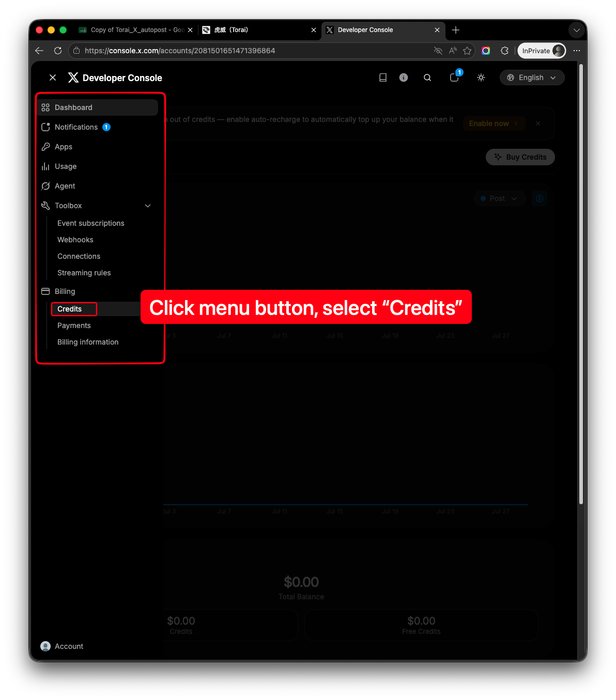Screen dimensions: 616x700
Task: Open the info circle icon in header
Action: (404, 77)
